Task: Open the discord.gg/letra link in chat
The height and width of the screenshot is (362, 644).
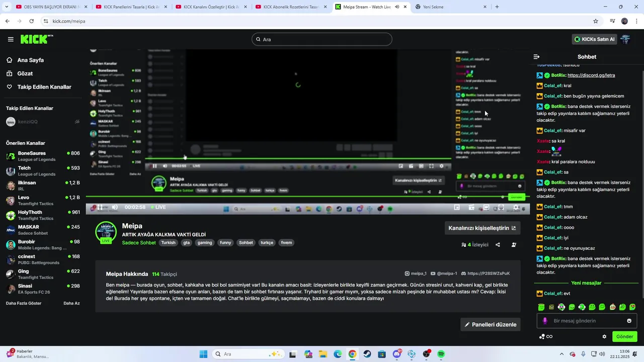Action: click(591, 75)
